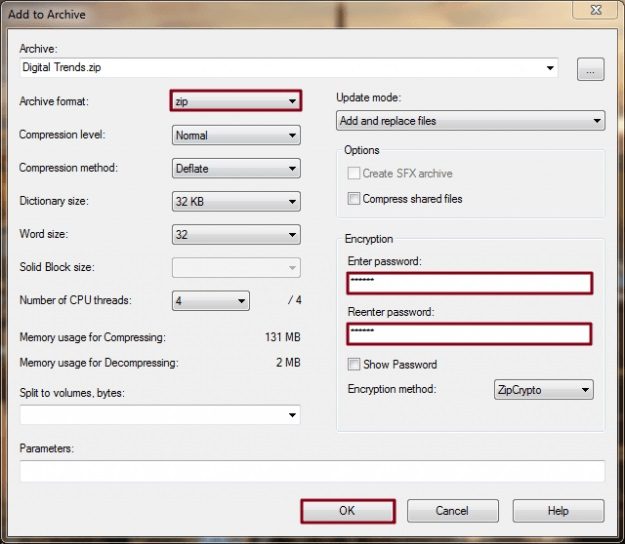The image size is (625, 544).
Task: Expand the Compression level dropdown
Action: pyautogui.click(x=236, y=135)
